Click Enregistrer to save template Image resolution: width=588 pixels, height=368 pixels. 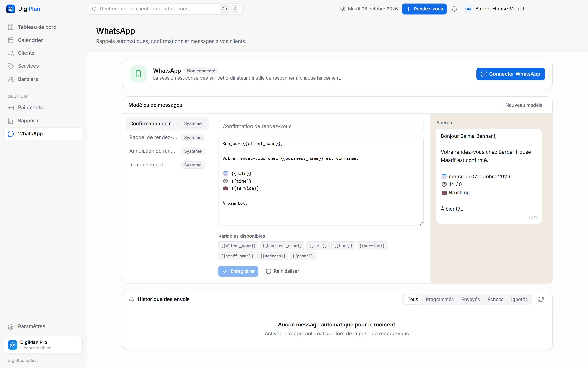[x=238, y=271]
